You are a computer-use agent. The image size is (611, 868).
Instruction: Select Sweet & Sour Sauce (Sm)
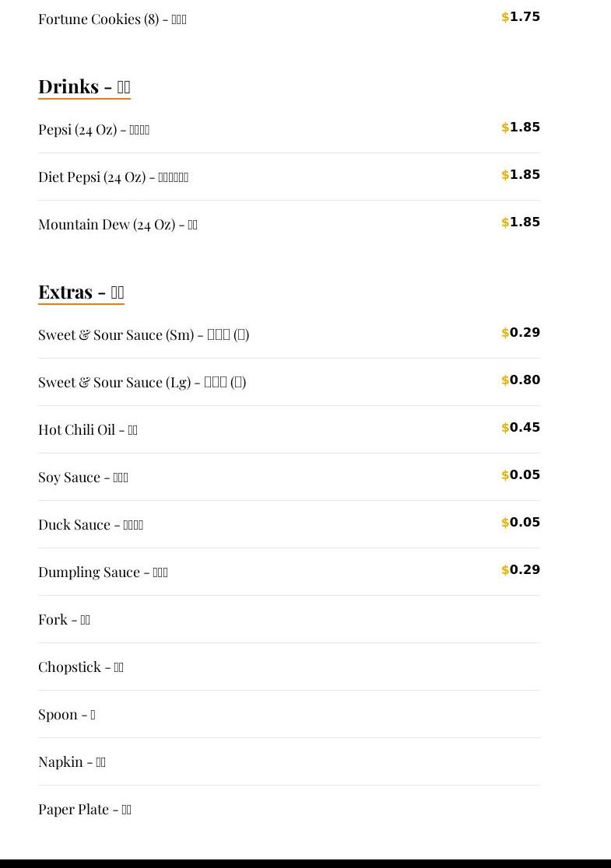[143, 335]
